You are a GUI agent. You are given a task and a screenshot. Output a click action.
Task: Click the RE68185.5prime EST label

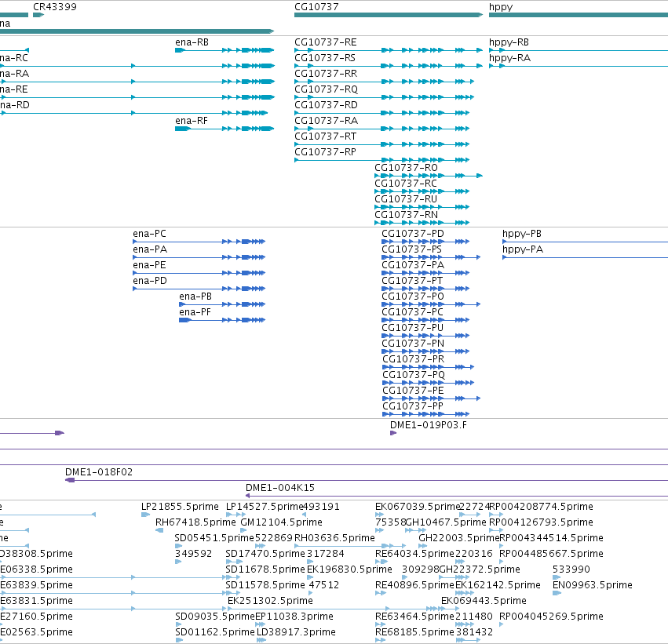click(x=414, y=632)
